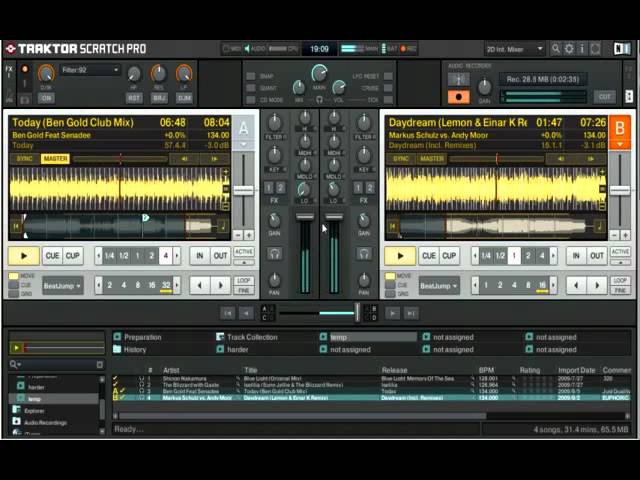Toggle QUANT option in master panel
The width and height of the screenshot is (640, 480).
[x=251, y=88]
